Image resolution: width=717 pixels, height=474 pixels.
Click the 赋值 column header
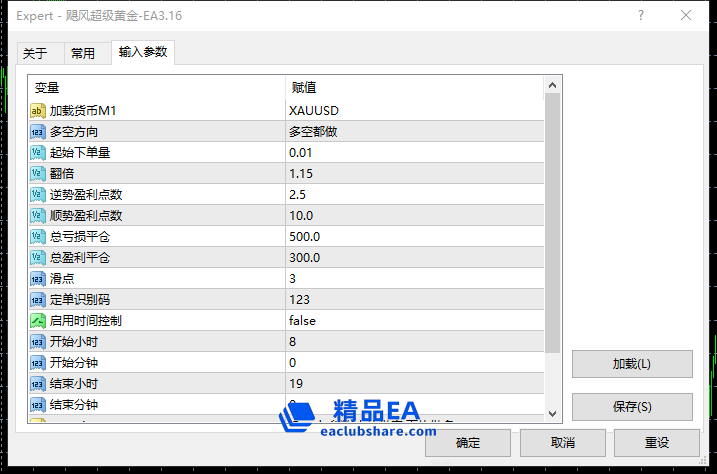[415, 87]
